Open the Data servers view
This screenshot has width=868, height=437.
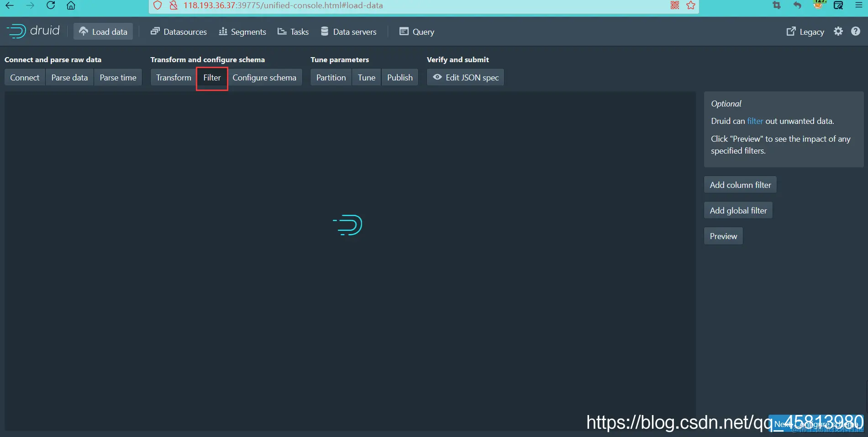[x=349, y=32]
